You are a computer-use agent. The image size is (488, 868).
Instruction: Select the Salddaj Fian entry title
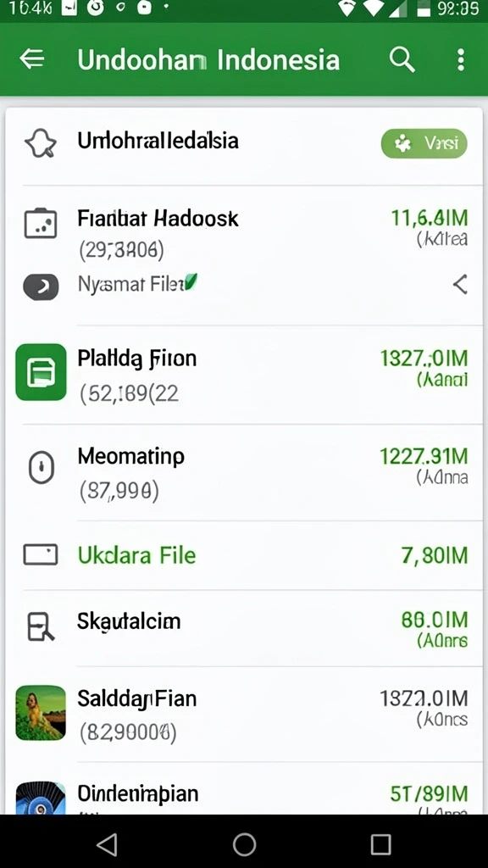pos(136,698)
